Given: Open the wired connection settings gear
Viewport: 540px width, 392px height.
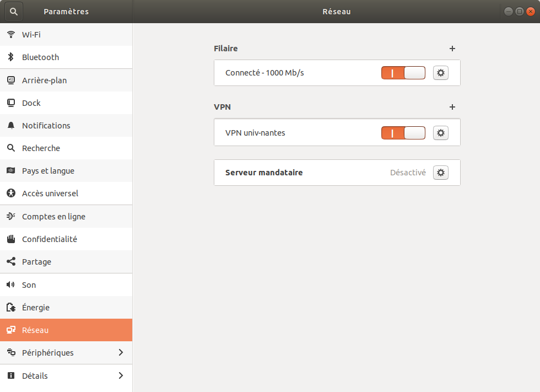Looking at the screenshot, I should pos(440,73).
